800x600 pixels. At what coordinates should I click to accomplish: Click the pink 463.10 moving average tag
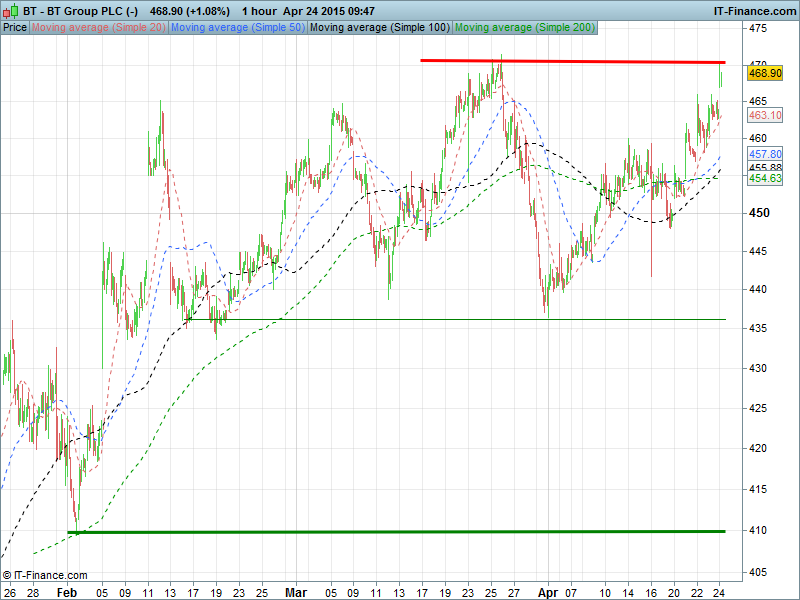click(x=764, y=116)
